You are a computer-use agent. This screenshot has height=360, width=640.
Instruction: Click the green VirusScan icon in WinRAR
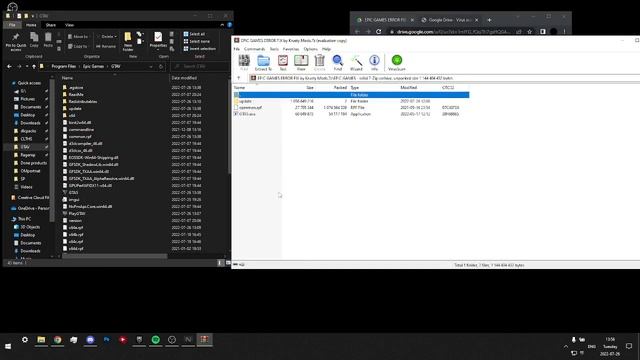pyautogui.click(x=397, y=62)
